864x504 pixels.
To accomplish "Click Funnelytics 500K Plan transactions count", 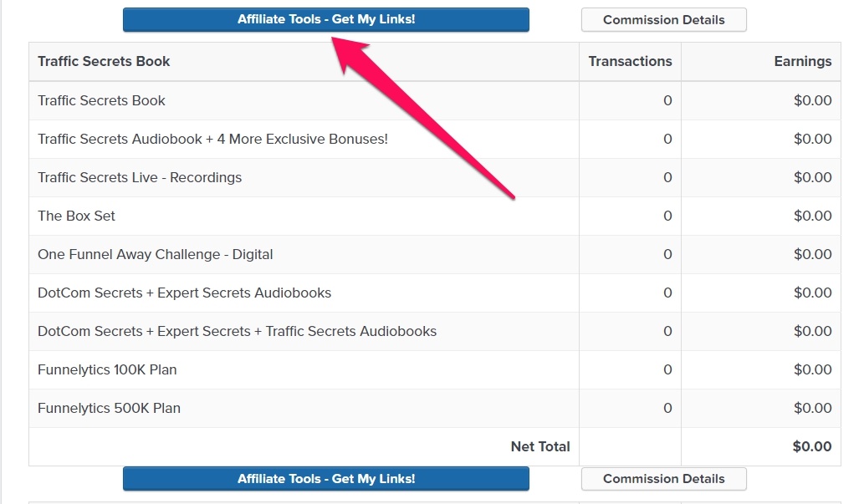I will point(667,408).
